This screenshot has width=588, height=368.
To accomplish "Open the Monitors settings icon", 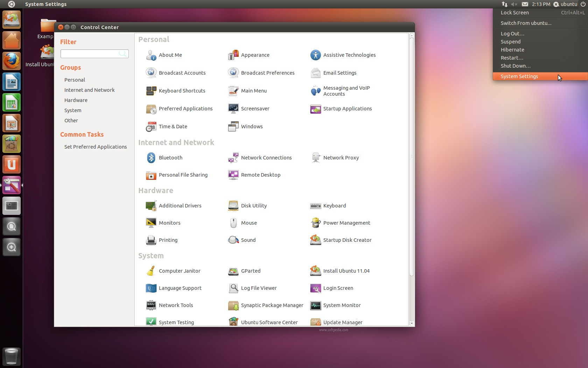I will tap(151, 223).
